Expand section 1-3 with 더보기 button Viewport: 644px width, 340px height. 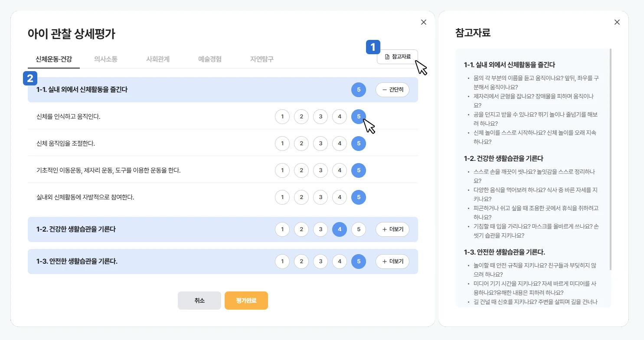tap(392, 262)
